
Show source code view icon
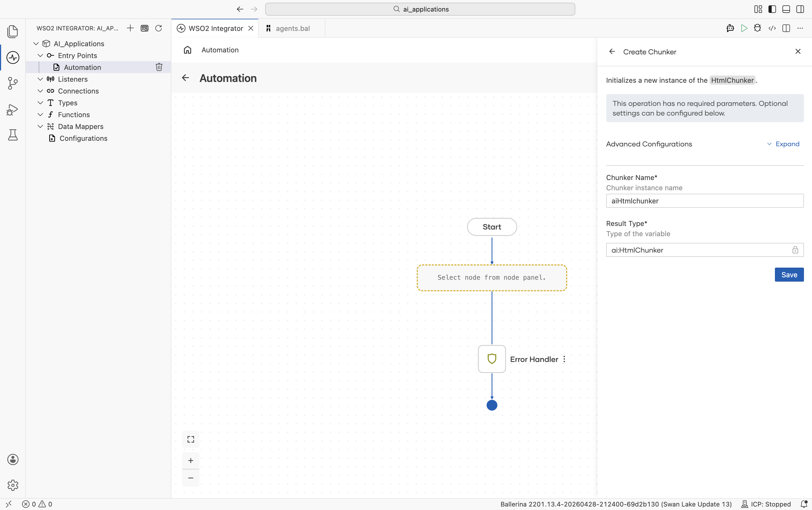click(x=772, y=28)
